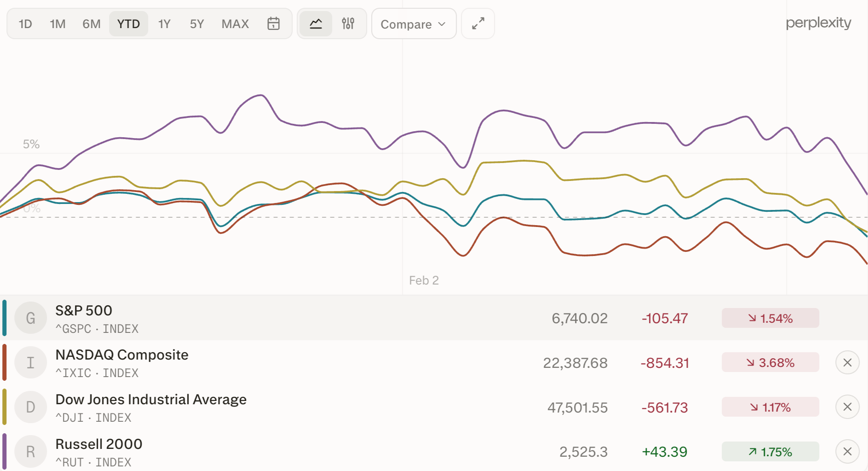Click the S&P 500 1.54% change badge
Viewport: 868px width, 471px height.
[x=770, y=318]
